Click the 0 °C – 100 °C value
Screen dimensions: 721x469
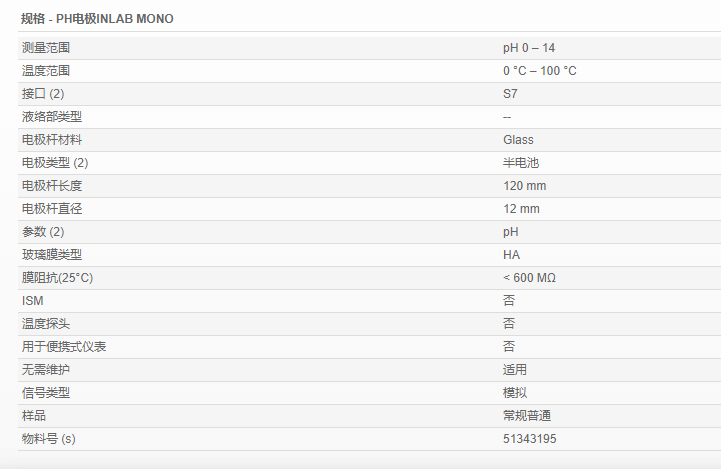[539, 71]
